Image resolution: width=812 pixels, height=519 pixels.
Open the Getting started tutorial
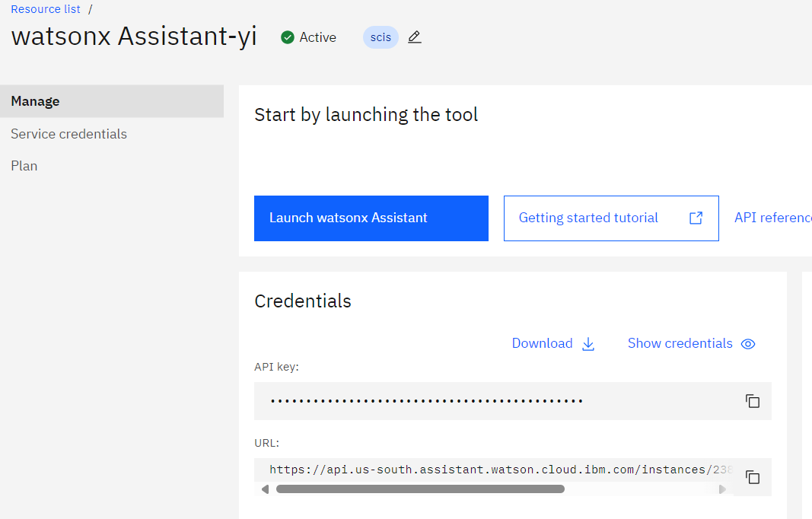611,218
